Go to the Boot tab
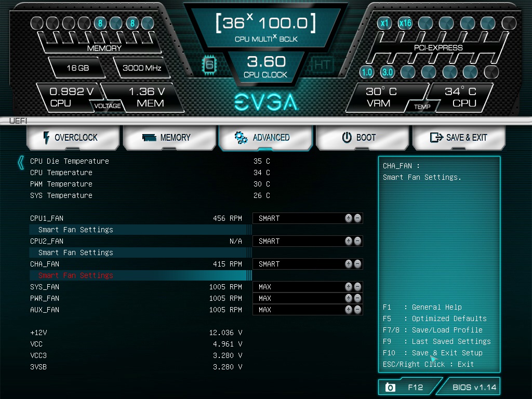This screenshot has height=399, width=532. pos(362,137)
